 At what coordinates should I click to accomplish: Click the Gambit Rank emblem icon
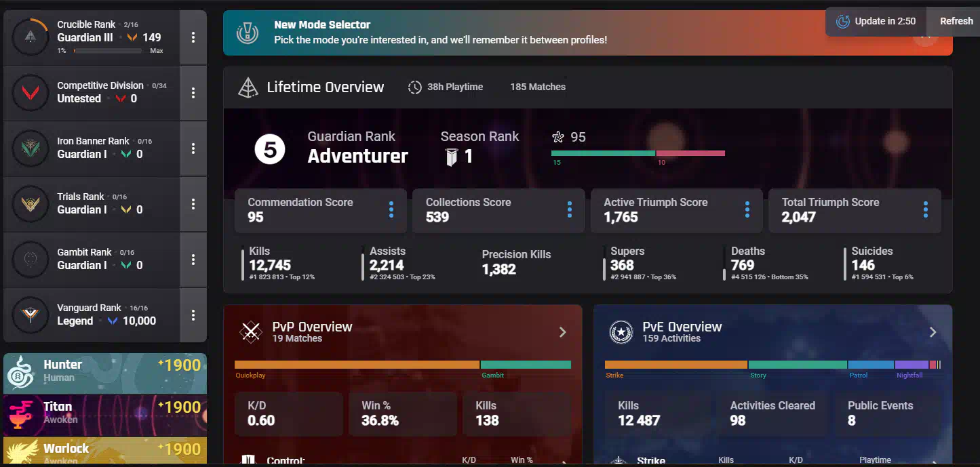[30, 260]
